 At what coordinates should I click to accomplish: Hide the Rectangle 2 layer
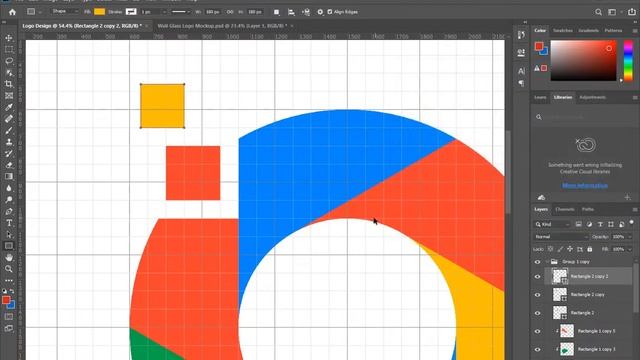(x=538, y=313)
